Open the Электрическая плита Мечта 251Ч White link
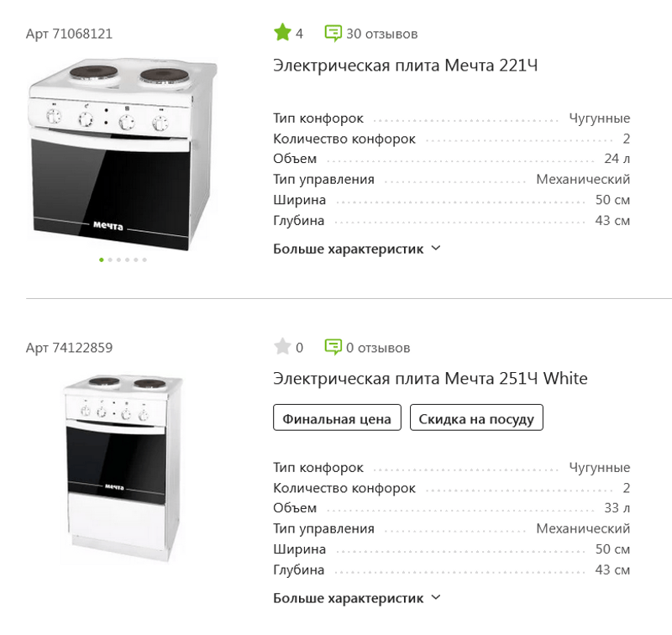The height and width of the screenshot is (635, 672). (x=430, y=378)
